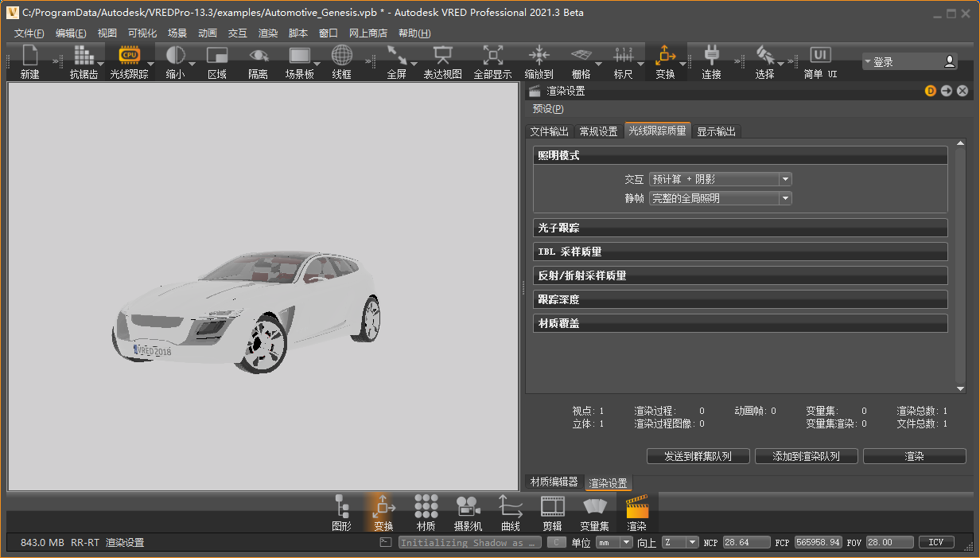The image size is (980, 558).
Task: Open the 可视化 menu
Action: coord(142,33)
